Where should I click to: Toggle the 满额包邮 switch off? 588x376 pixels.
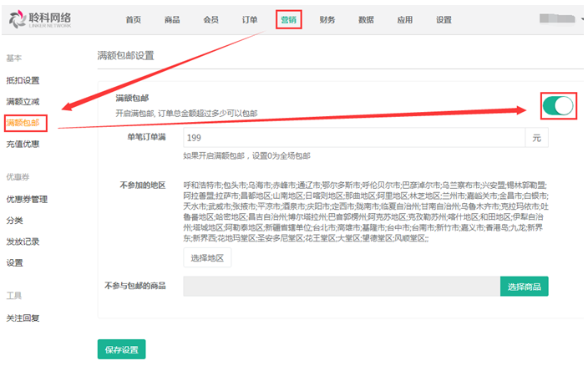557,105
